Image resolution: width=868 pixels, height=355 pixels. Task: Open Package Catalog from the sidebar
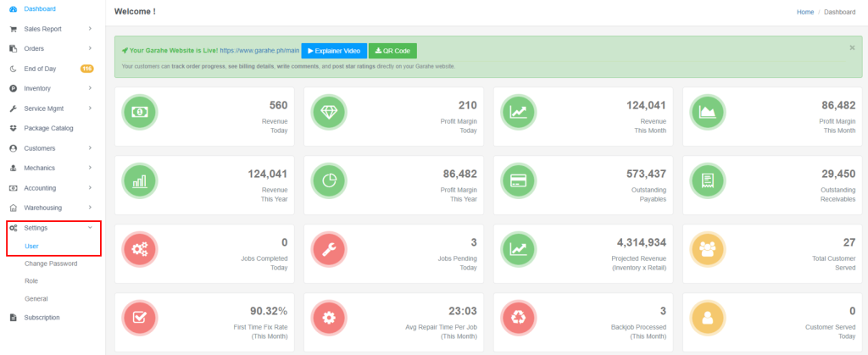[x=49, y=128]
